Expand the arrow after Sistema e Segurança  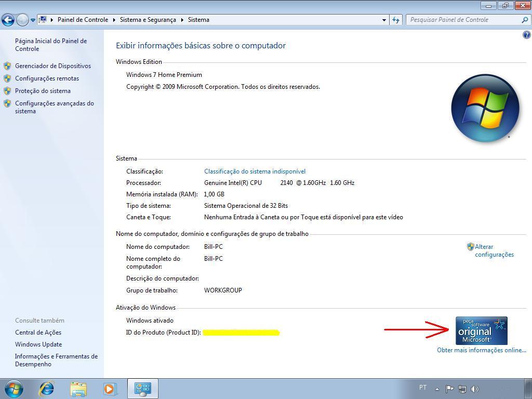(x=182, y=20)
